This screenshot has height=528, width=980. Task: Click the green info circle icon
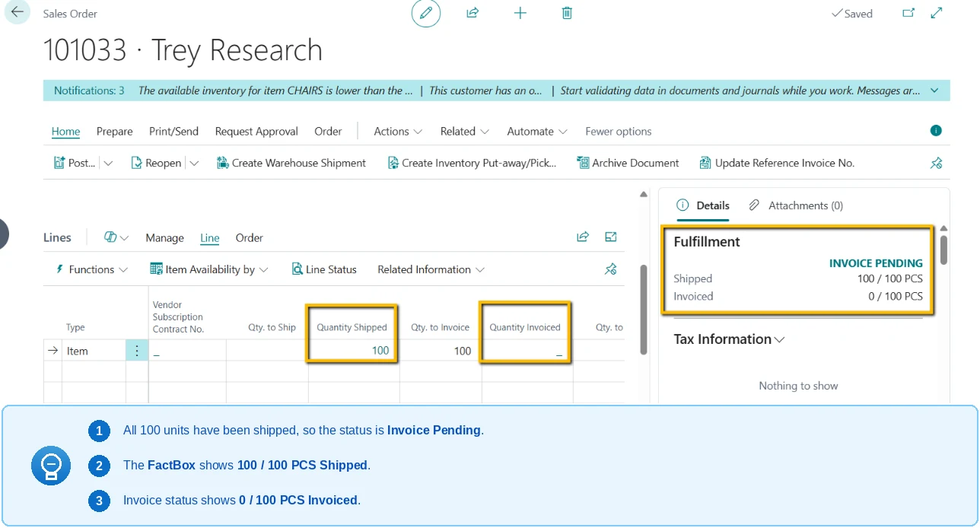937,131
